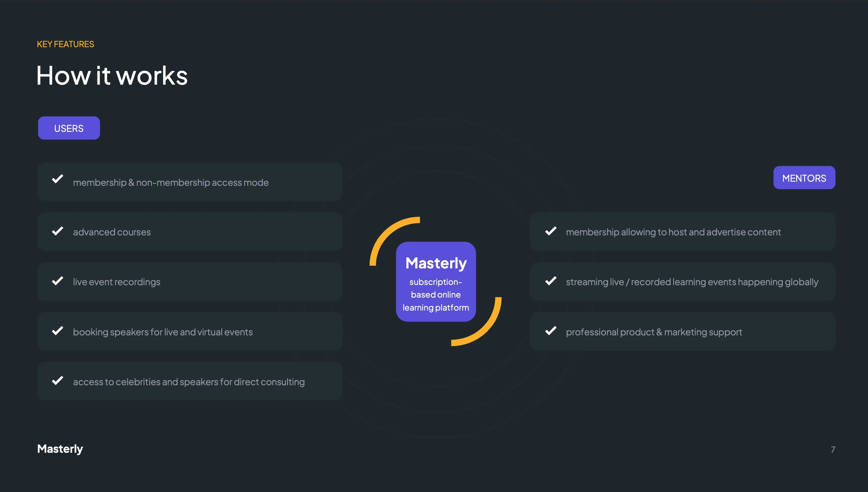Viewport: 868px width, 492px height.
Task: Select the advanced courses feature row
Action: point(190,232)
